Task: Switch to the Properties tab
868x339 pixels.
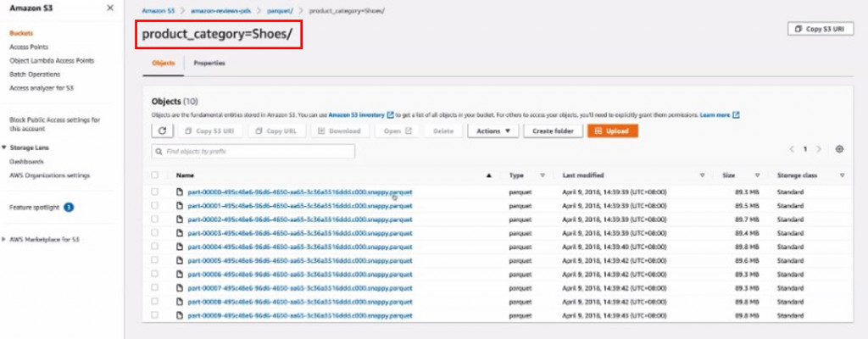Action: click(209, 64)
